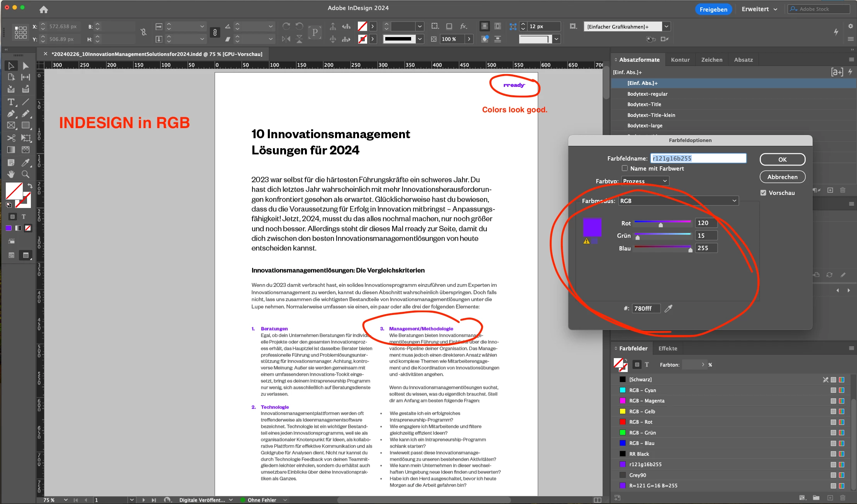The width and height of the screenshot is (857, 504).
Task: Open the Effekte tab
Action: click(x=667, y=348)
